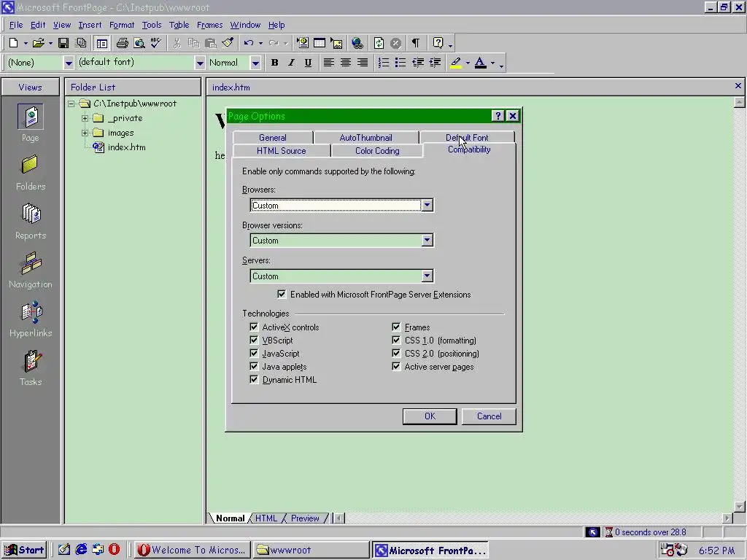747x560 pixels.
Task: Click the Numbered list icon
Action: (x=384, y=63)
